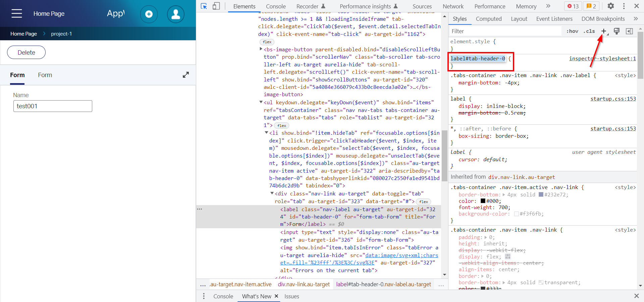Toggle the computed styles sidebar icon

tap(629, 31)
